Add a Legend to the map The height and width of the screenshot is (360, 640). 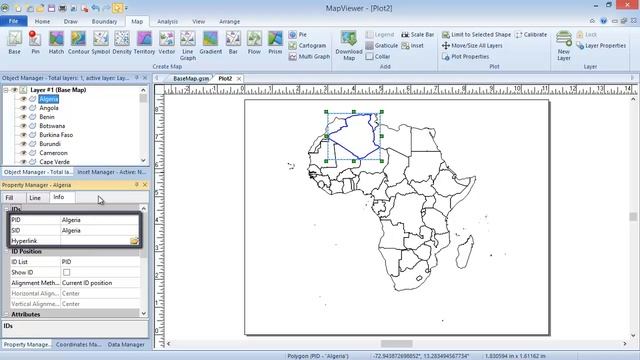click(380, 35)
